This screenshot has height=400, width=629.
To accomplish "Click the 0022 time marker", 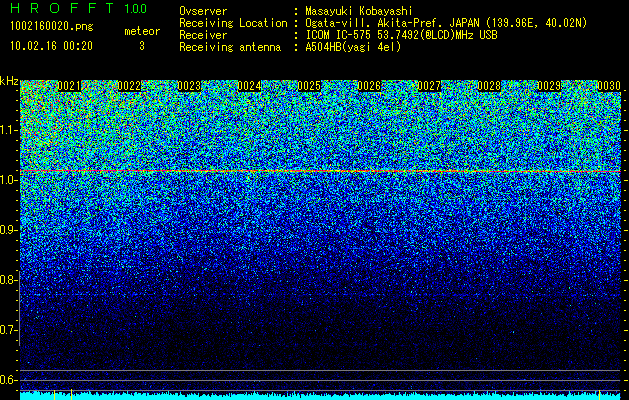I will pos(129,86).
